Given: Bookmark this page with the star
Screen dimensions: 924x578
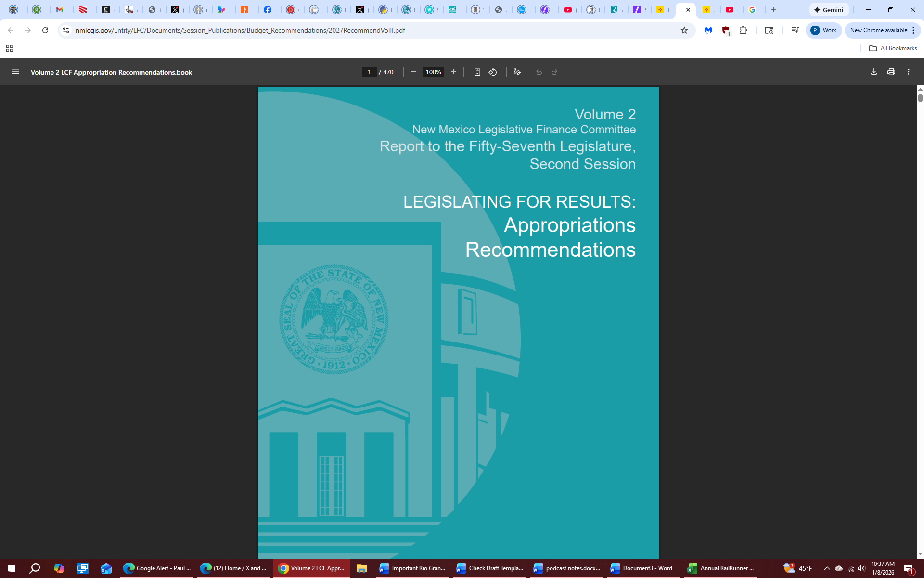Looking at the screenshot, I should click(684, 30).
